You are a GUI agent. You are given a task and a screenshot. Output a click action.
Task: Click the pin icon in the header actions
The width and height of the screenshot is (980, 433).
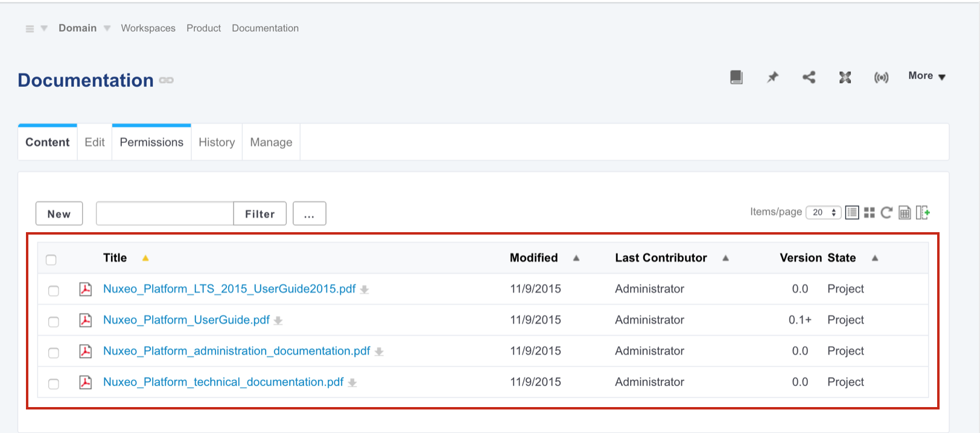tap(772, 77)
